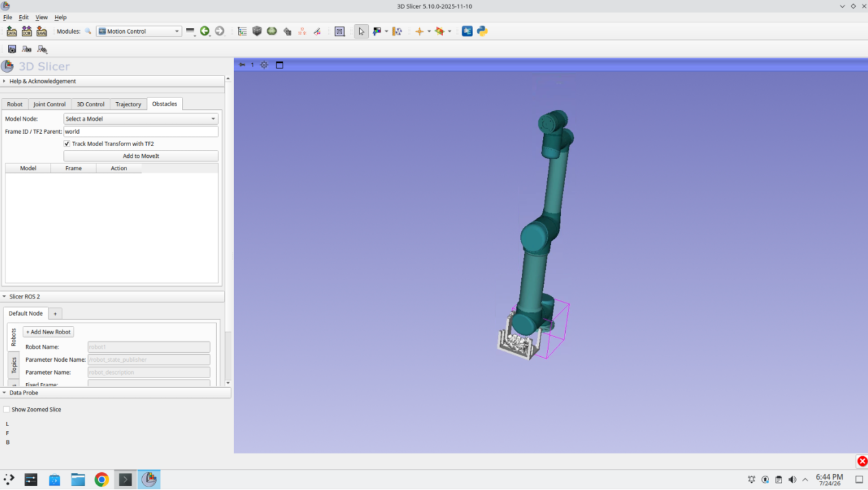Click the restore scene view icon

42,49
